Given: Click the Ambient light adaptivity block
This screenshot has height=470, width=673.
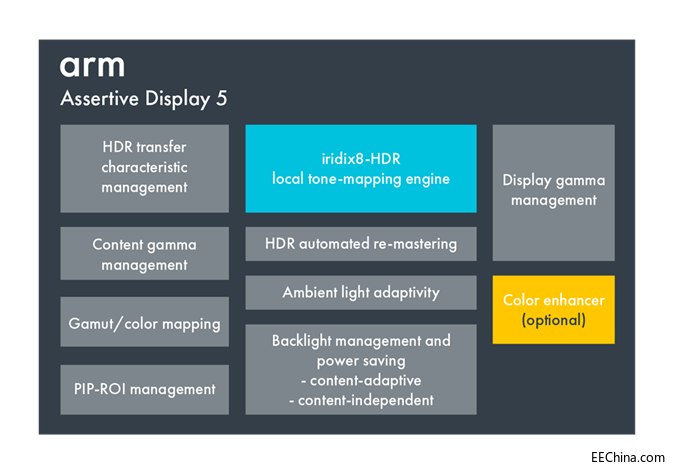Looking at the screenshot, I should point(361,293).
